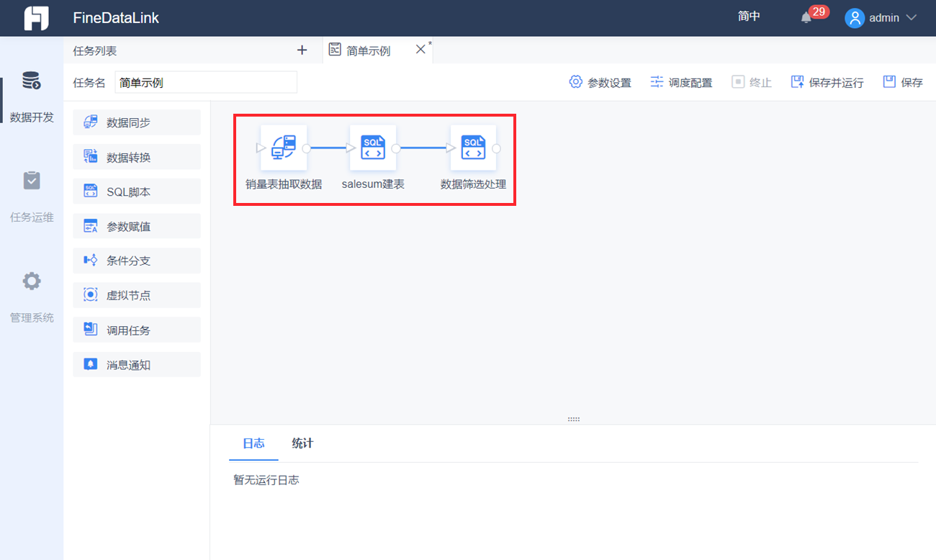Screen dimensions: 936x560
Task: Select the 调用任务 node type
Action: coord(137,330)
